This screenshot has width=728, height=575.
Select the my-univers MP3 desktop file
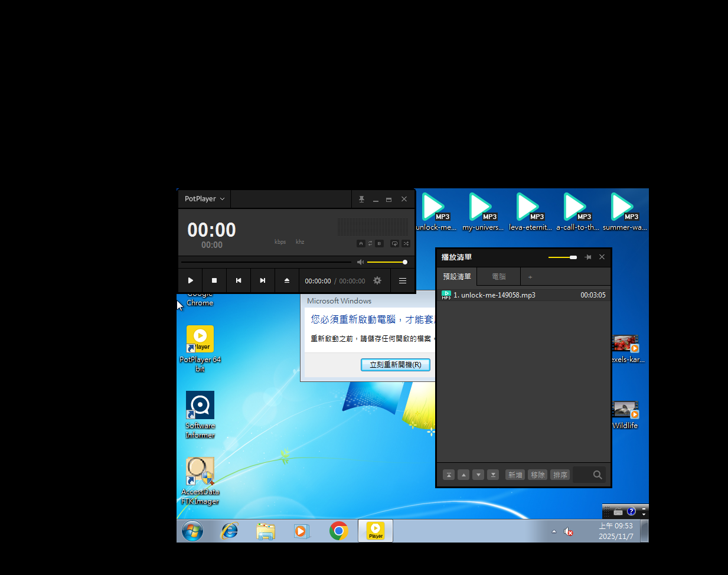(x=482, y=211)
